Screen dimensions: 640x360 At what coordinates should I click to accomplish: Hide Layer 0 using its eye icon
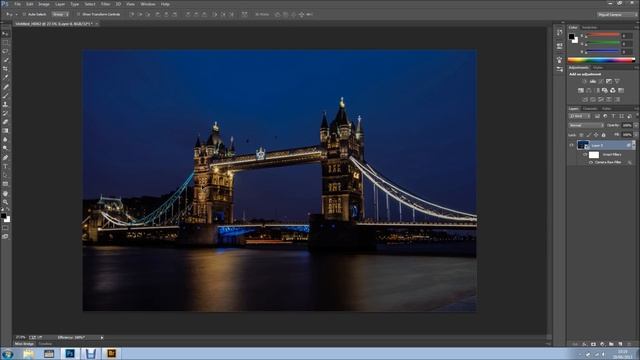pyautogui.click(x=571, y=145)
